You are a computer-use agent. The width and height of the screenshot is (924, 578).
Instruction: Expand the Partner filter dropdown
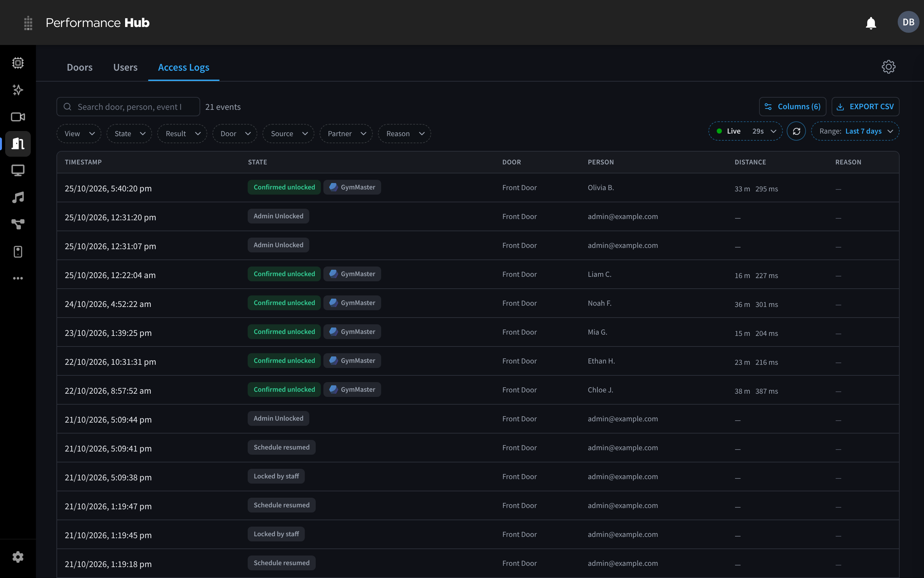coord(346,134)
